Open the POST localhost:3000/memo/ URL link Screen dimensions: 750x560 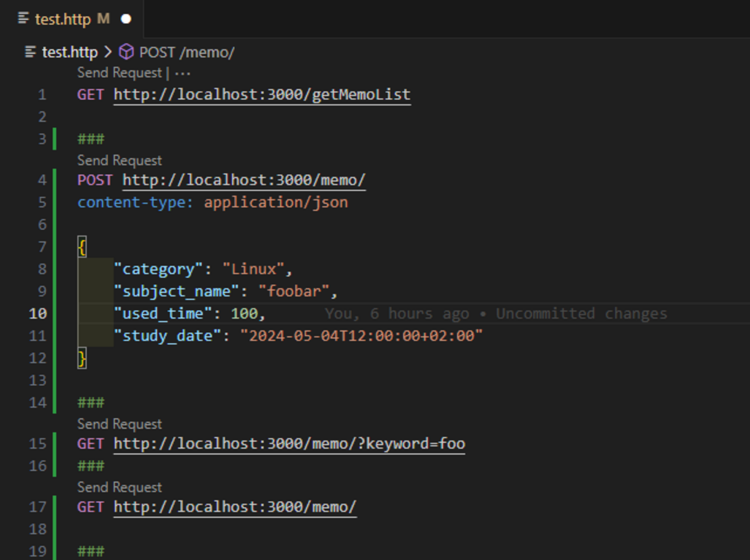[x=243, y=180]
